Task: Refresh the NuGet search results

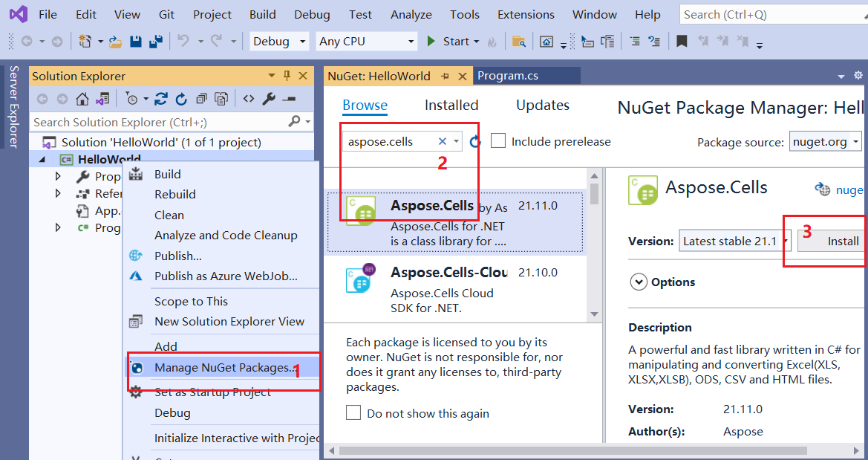Action: coord(474,141)
